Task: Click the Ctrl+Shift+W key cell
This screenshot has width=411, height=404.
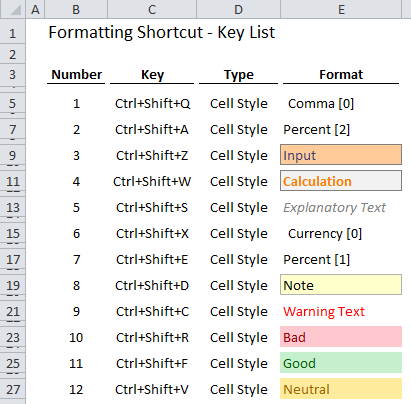Action: pyautogui.click(x=152, y=181)
